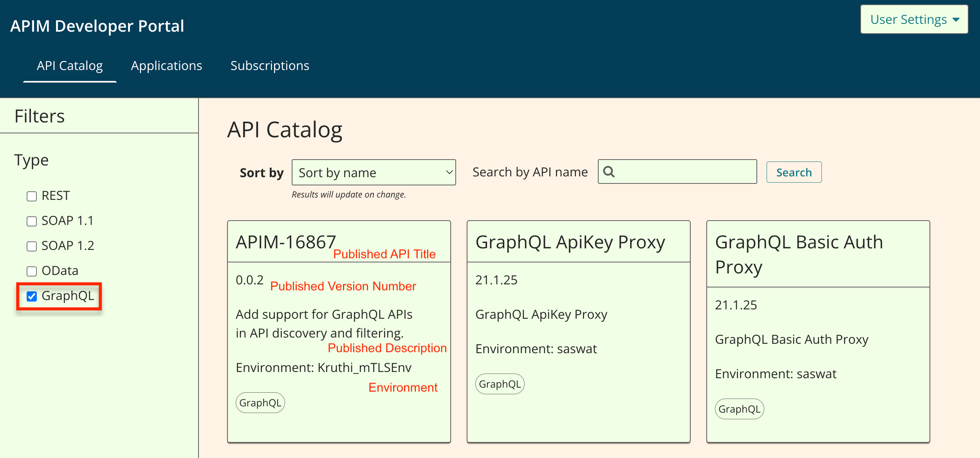Open the APIM-16867 API card title

[x=286, y=242]
